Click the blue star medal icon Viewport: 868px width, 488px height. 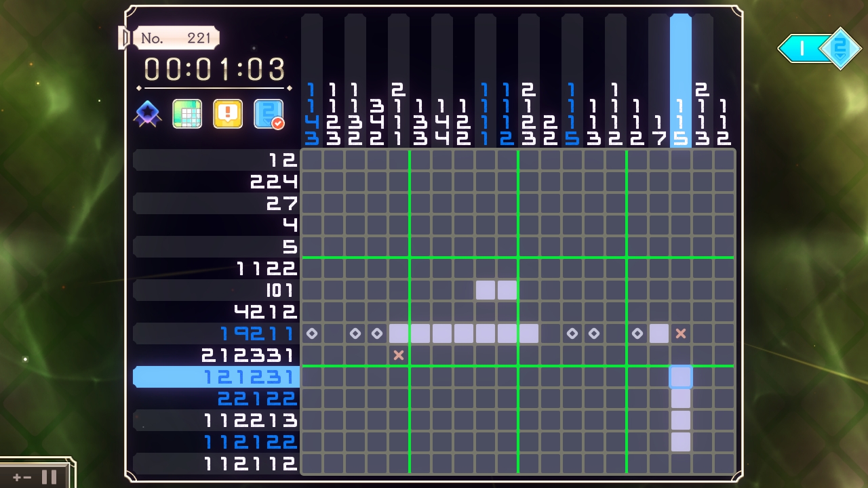pos(147,114)
